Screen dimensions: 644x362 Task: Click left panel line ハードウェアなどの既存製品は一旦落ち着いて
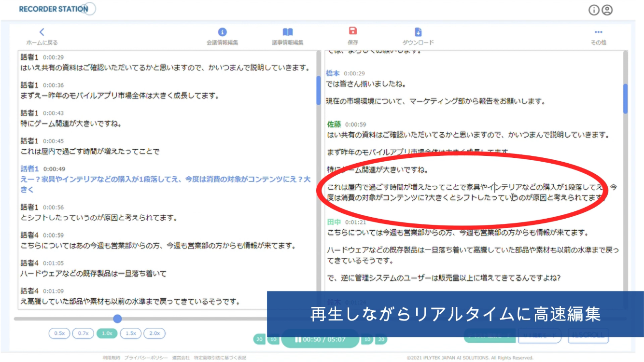[x=93, y=274]
